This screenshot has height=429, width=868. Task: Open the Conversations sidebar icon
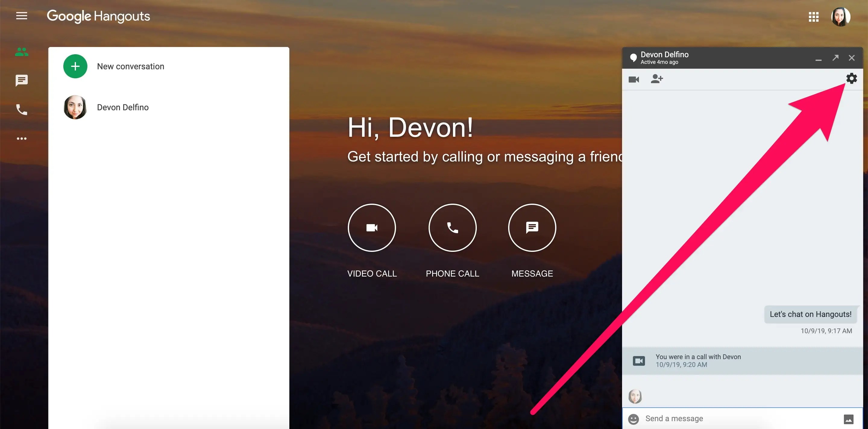click(22, 80)
